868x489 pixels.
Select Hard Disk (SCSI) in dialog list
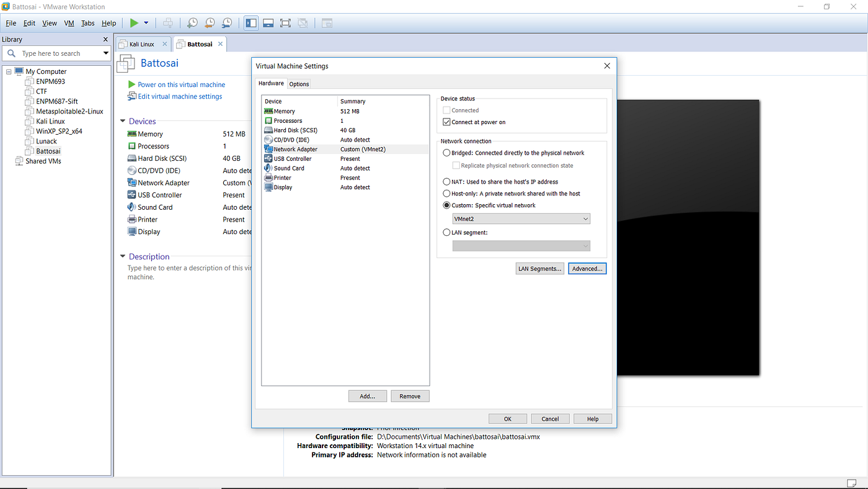(x=345, y=130)
